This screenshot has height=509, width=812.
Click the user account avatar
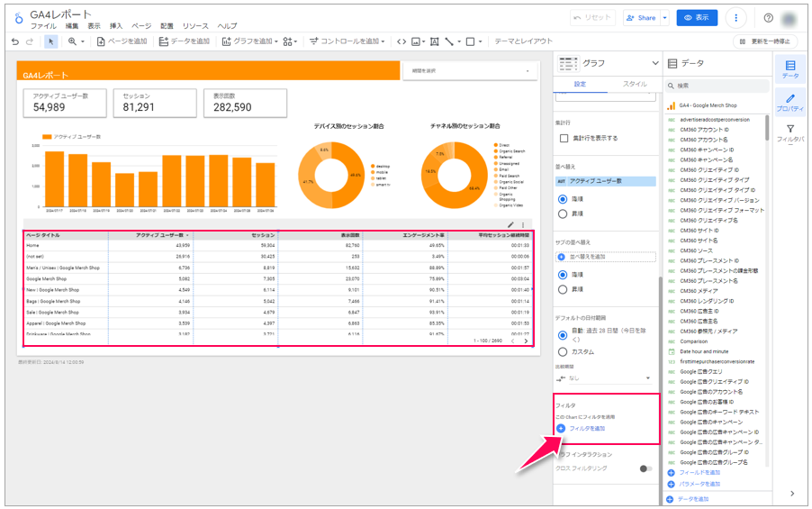[x=789, y=19]
